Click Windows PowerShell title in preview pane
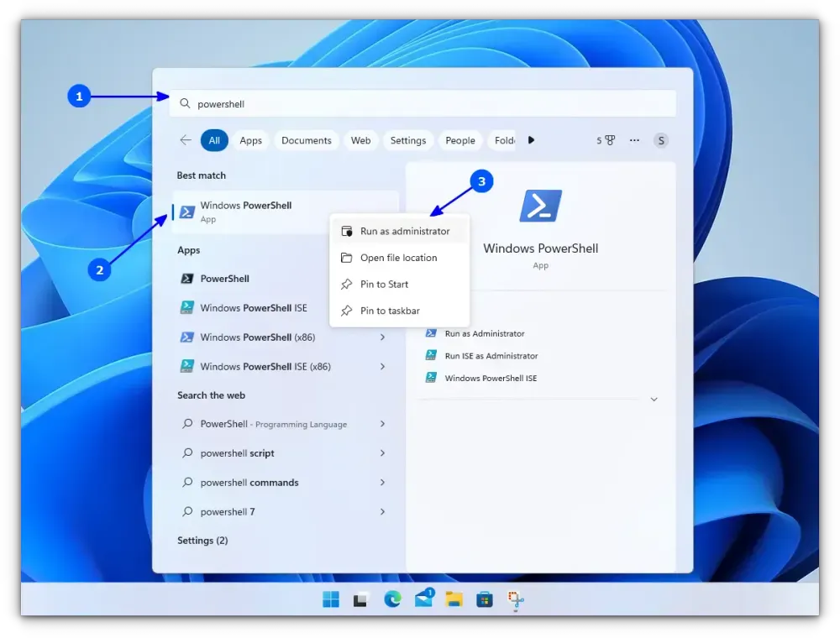The width and height of the screenshot is (840, 638). pos(540,248)
